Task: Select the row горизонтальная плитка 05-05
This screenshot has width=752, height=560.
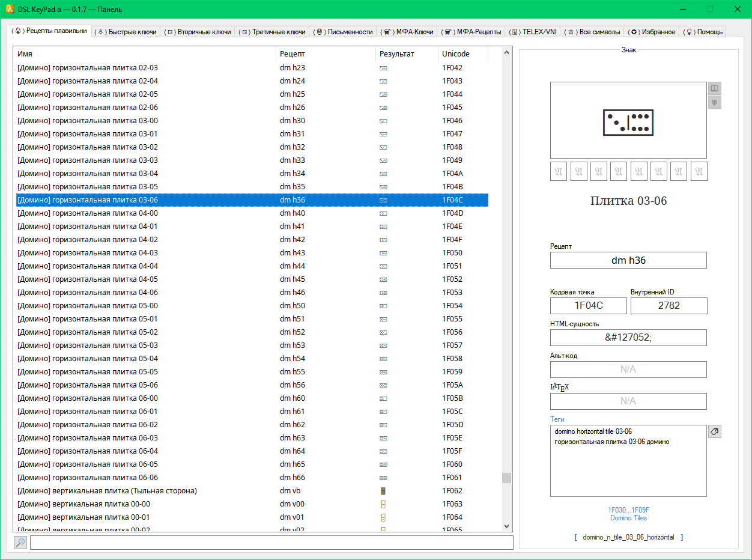Action: 88,372
